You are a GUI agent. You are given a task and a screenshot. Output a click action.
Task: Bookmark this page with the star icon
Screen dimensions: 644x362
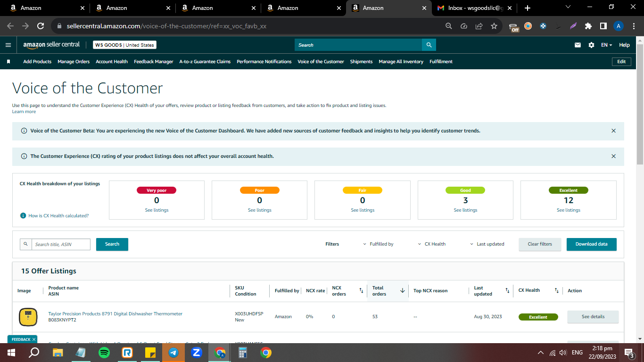(x=494, y=26)
